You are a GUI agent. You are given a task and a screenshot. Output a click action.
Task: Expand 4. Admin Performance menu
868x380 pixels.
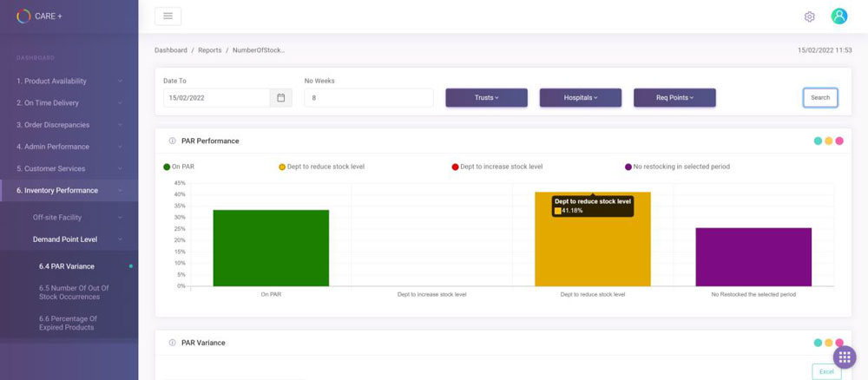click(69, 147)
